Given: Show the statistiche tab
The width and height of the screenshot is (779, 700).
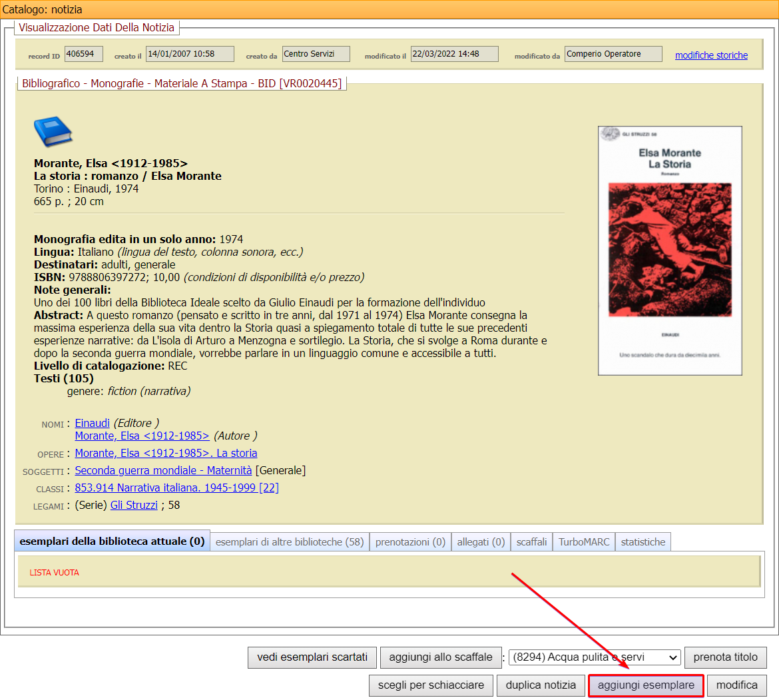Looking at the screenshot, I should click(643, 541).
